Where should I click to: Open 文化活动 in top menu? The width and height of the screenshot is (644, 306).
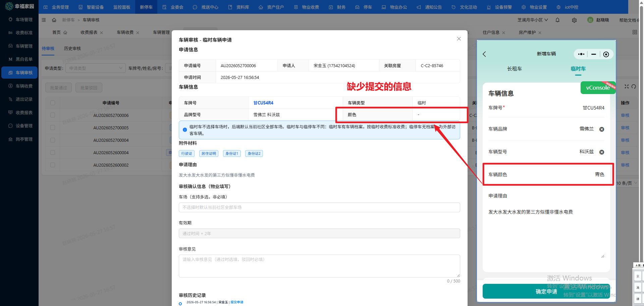point(464,7)
